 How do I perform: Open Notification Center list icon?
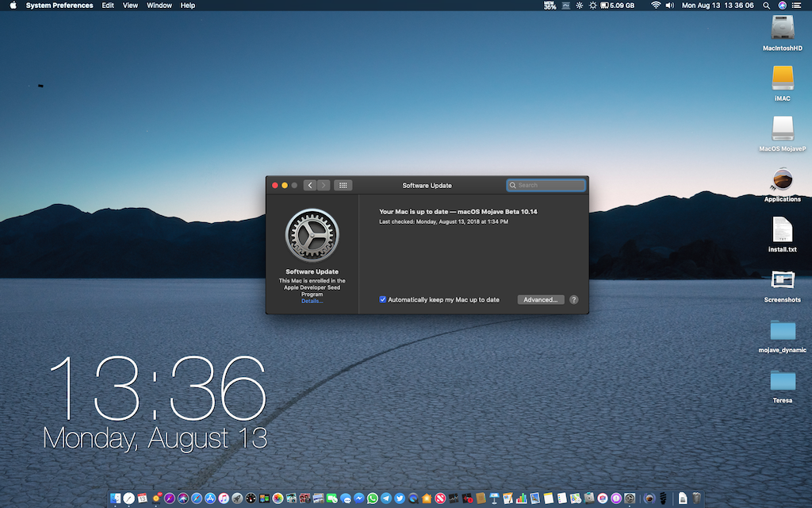(797, 6)
